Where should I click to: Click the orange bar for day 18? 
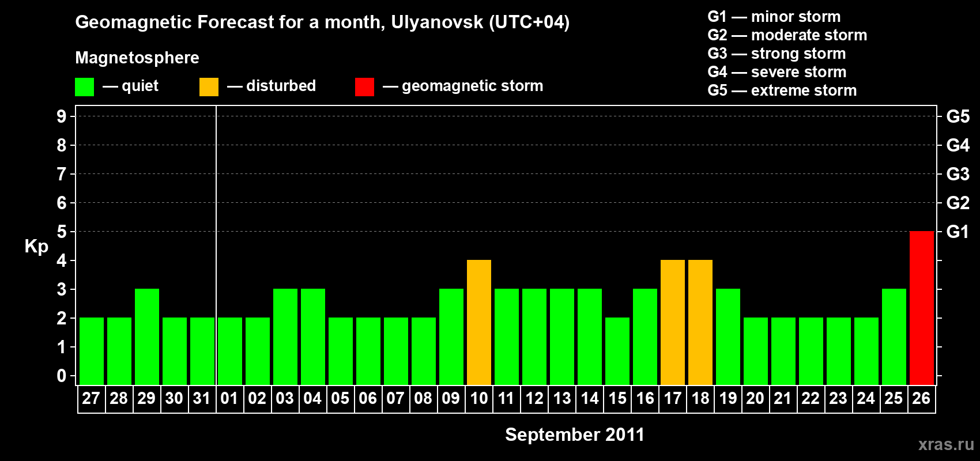pos(700,322)
